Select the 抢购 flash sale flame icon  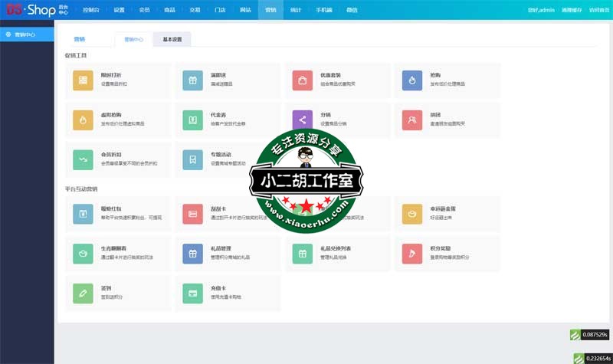pyautogui.click(x=412, y=80)
